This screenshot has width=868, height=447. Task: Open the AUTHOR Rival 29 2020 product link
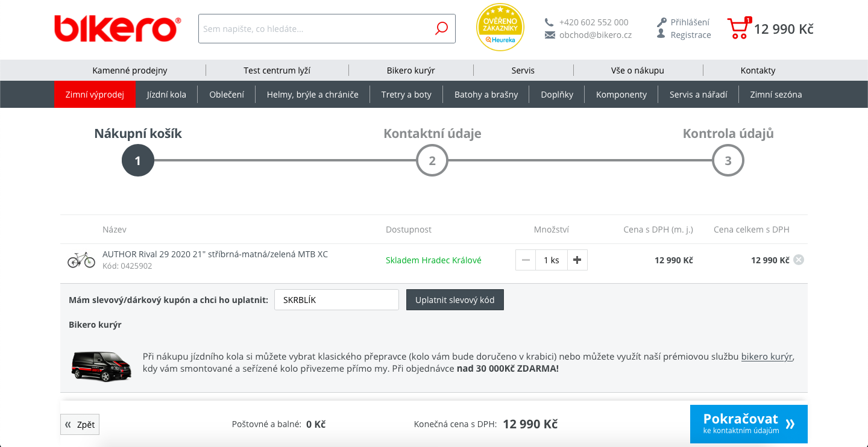pyautogui.click(x=215, y=254)
